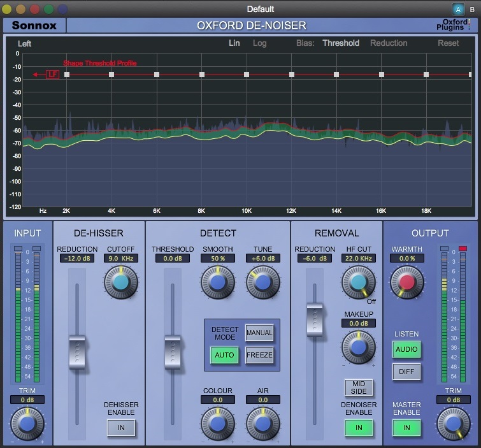Click the Removal HF Cut knob
The image size is (481, 448).
[x=358, y=282]
